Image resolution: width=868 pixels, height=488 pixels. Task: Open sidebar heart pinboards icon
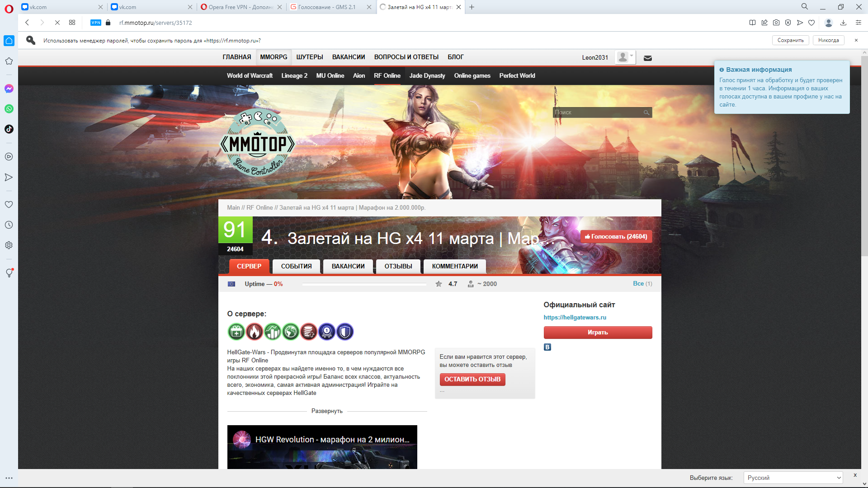tap(9, 205)
